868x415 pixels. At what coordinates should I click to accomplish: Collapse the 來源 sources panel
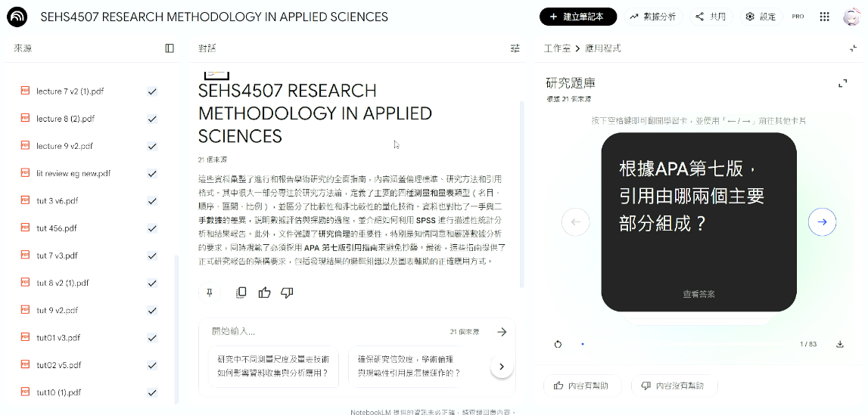coord(170,48)
